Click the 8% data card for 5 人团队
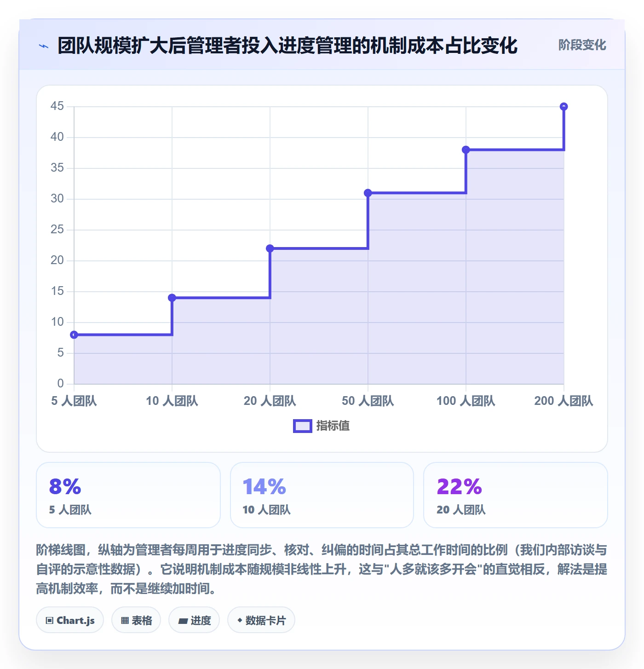 (128, 495)
